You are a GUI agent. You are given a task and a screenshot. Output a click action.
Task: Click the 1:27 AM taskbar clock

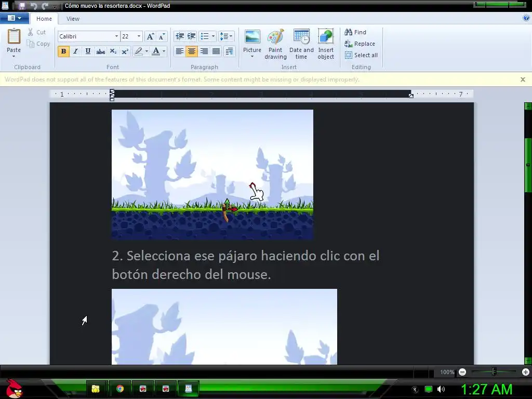pos(486,389)
